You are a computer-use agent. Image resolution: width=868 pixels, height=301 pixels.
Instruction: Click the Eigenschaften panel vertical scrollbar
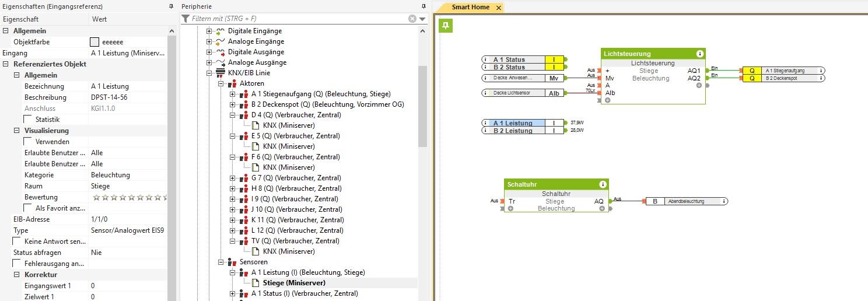coord(171,169)
